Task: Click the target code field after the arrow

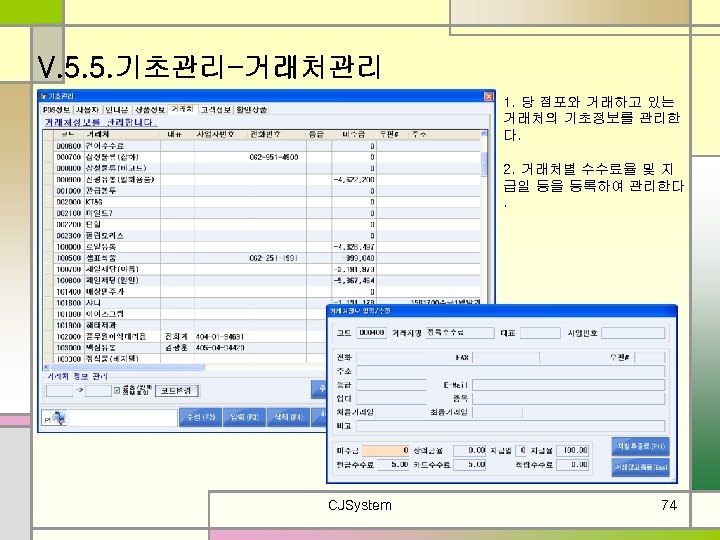Action: point(98,391)
